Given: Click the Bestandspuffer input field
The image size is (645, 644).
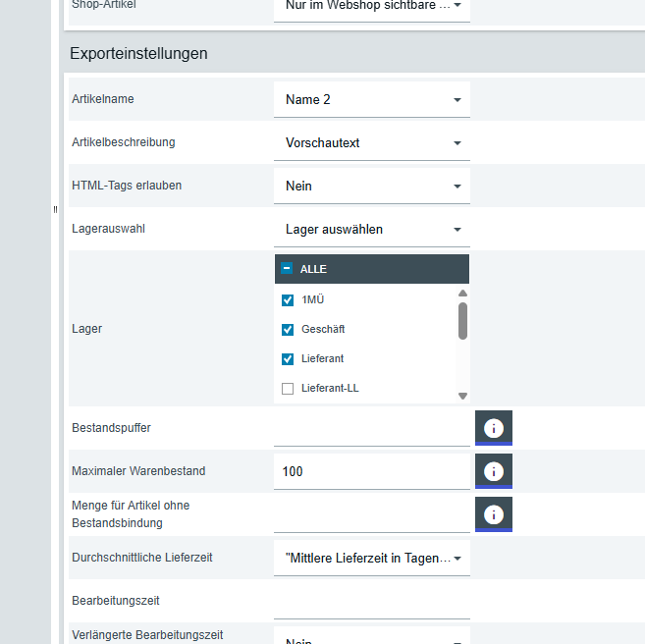Looking at the screenshot, I should (x=371, y=428).
